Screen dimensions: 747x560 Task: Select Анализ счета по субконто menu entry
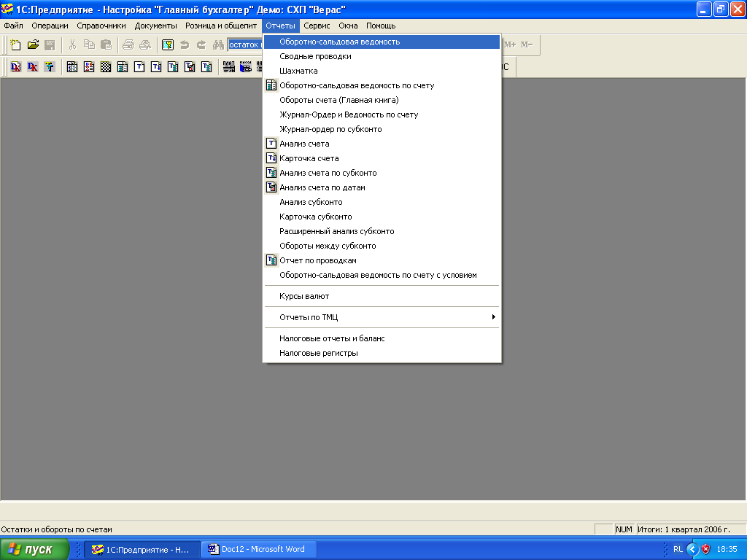point(382,173)
